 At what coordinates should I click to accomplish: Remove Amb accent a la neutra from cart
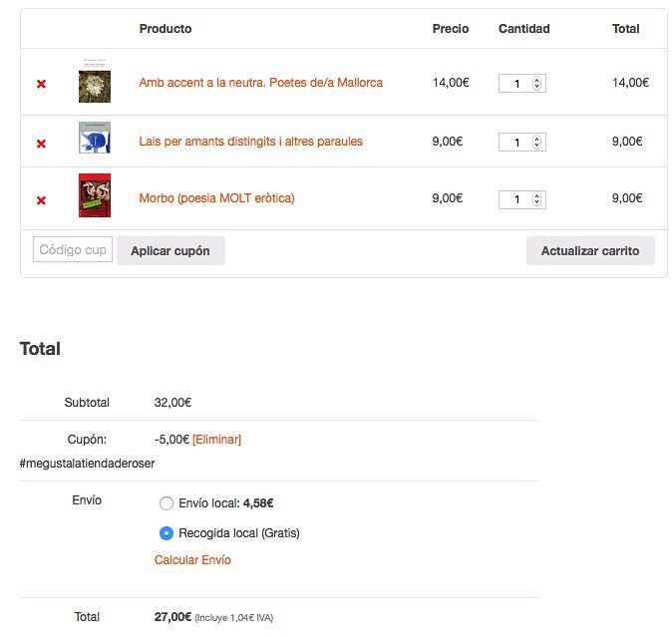(x=41, y=84)
